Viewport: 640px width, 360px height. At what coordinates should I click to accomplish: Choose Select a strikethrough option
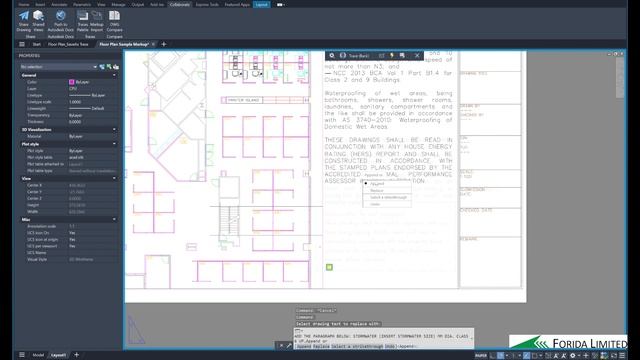tap(388, 197)
